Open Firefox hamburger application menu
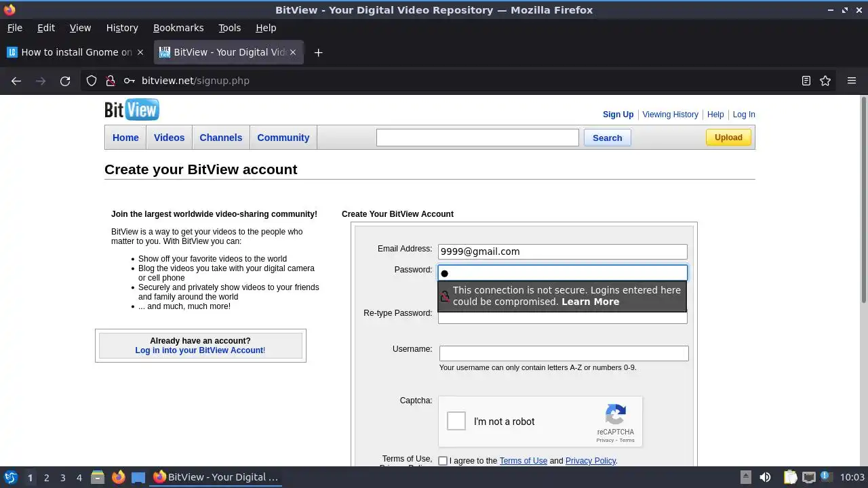This screenshot has width=868, height=488. tap(852, 81)
